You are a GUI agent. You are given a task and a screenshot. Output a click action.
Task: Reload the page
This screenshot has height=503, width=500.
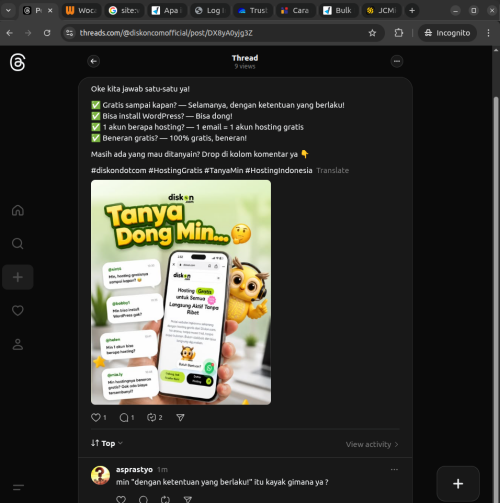click(47, 33)
